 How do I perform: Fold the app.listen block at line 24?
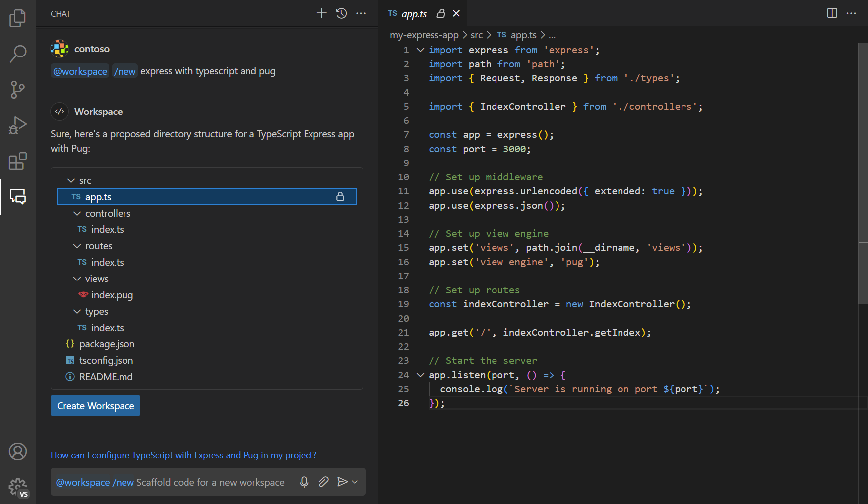(420, 375)
